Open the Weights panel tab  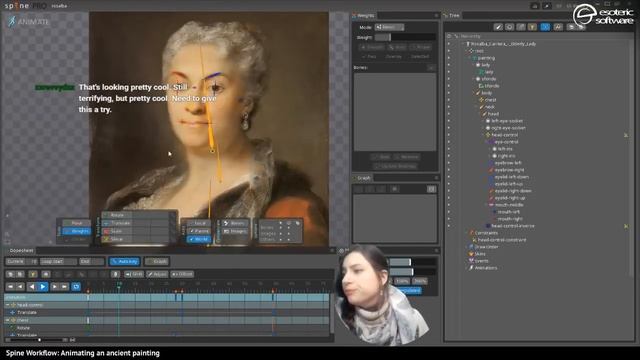[365, 16]
